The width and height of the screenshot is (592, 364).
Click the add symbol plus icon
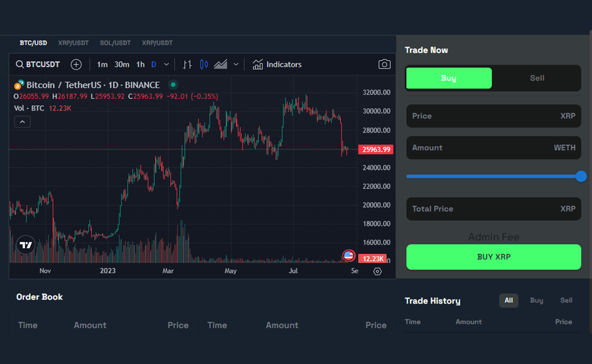(x=76, y=65)
